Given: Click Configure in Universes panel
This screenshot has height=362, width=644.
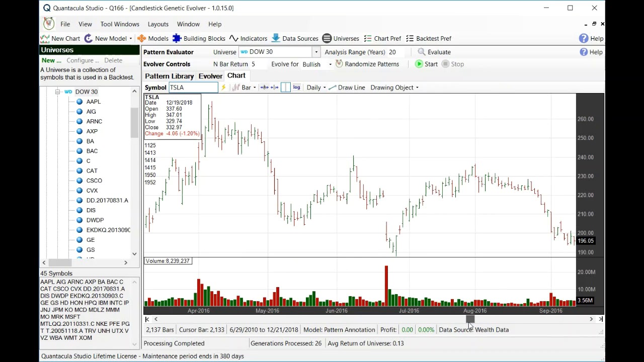Looking at the screenshot, I should coord(83,60).
